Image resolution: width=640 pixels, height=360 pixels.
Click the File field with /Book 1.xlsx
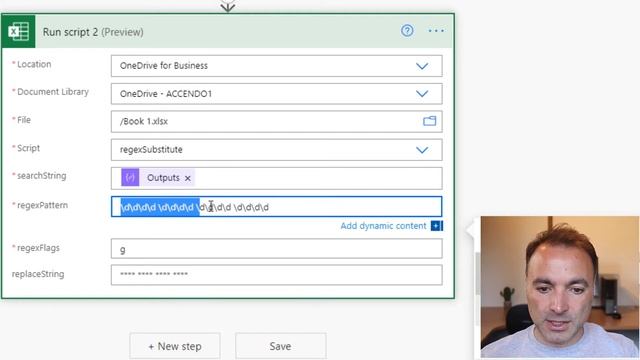(x=276, y=121)
